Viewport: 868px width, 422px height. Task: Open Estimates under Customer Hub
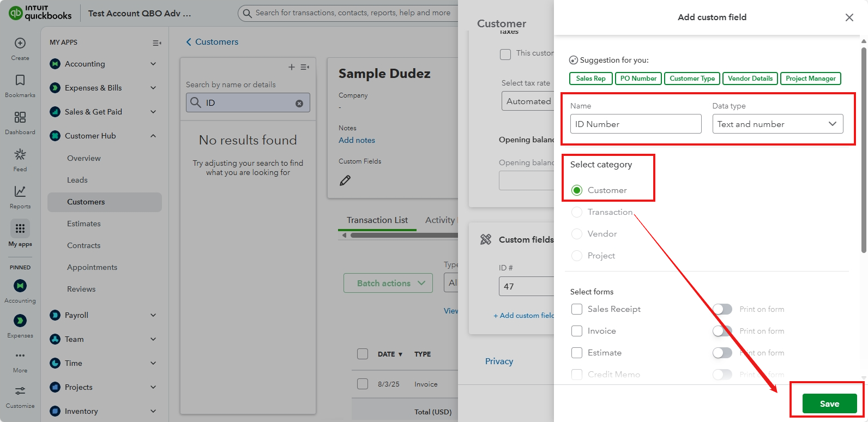click(x=84, y=224)
